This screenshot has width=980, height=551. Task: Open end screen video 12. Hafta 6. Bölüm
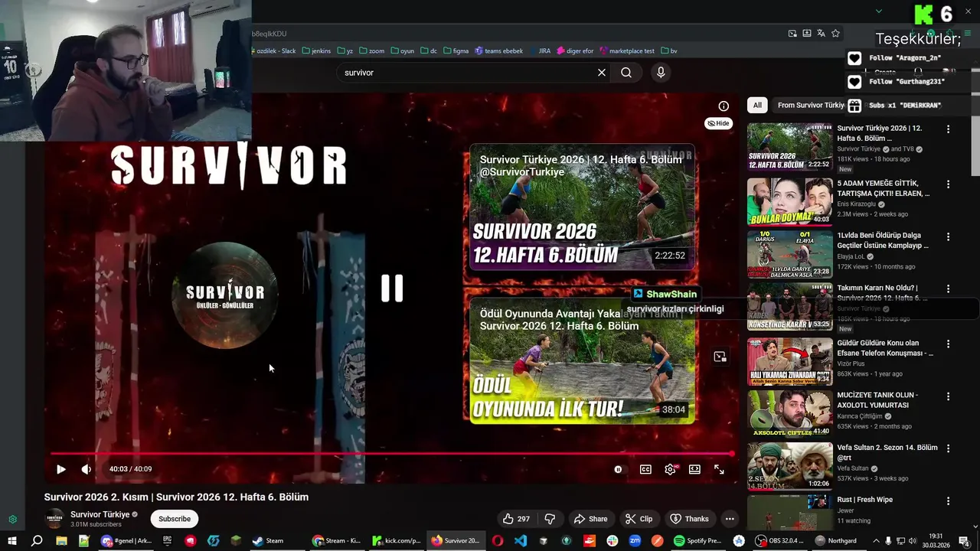[582, 207]
